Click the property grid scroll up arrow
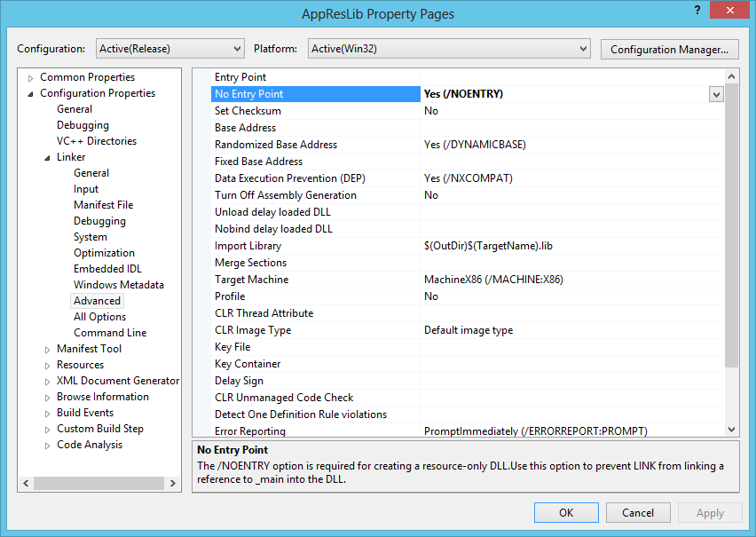The width and height of the screenshot is (756, 537). point(731,76)
